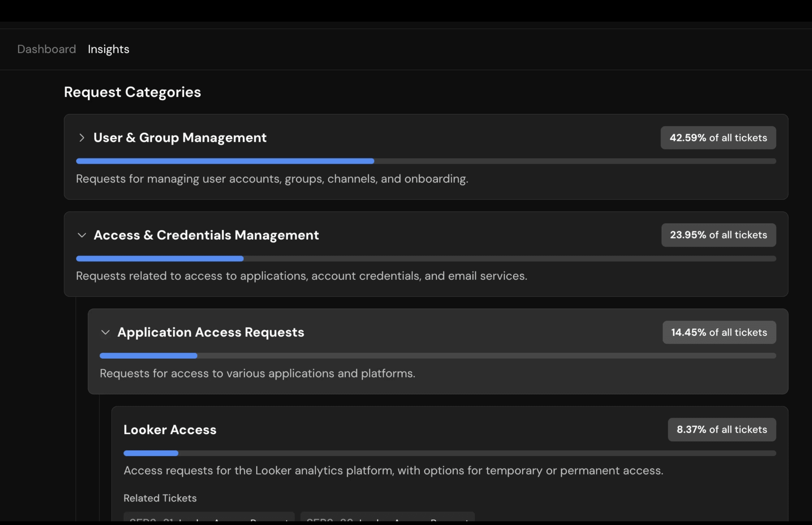
Task: Click the Application Access Requests progress bar
Action: 438,356
